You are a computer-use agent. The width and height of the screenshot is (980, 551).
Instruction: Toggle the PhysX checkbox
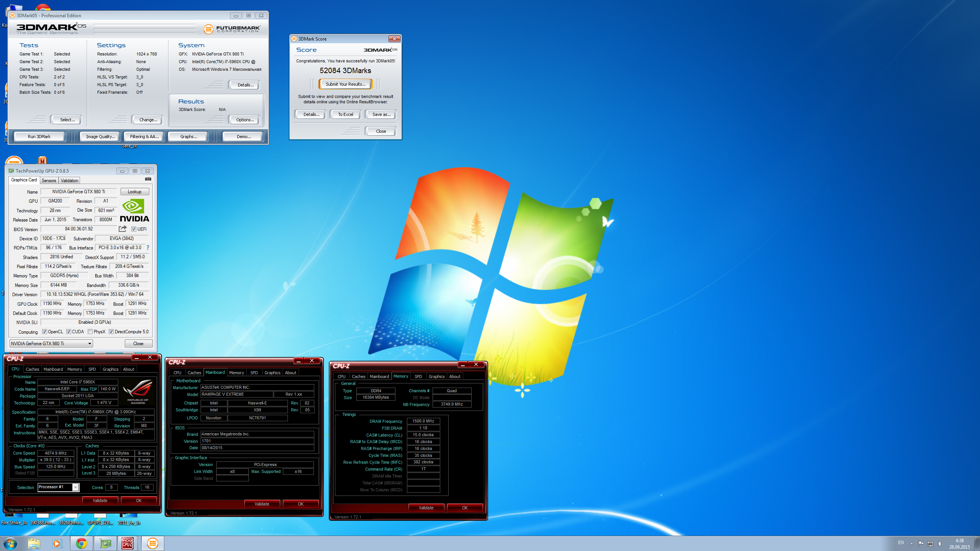[90, 332]
